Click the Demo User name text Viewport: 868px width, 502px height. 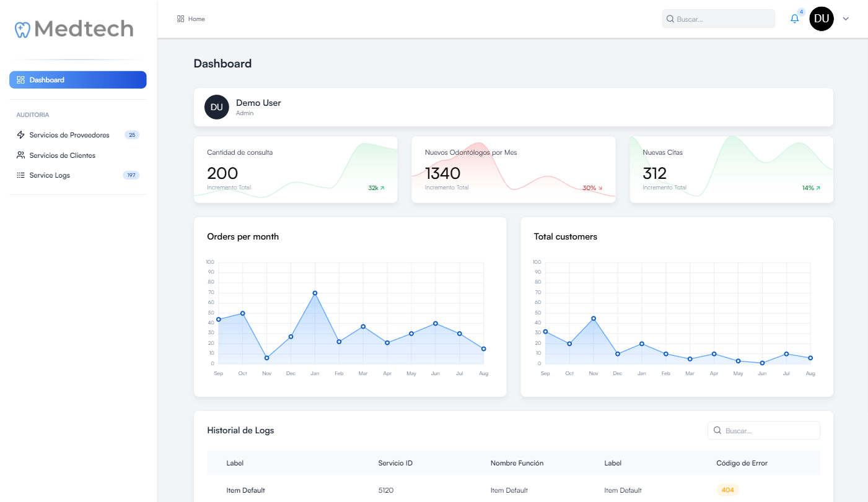(x=258, y=103)
